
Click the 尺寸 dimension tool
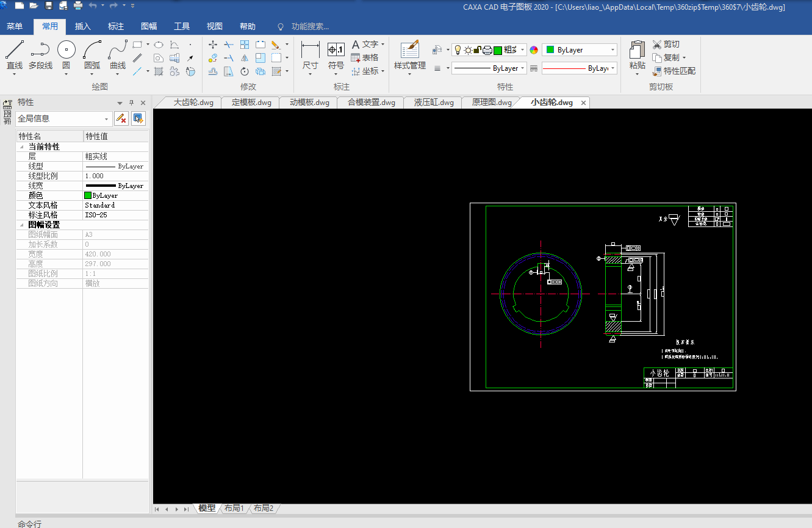click(311, 50)
